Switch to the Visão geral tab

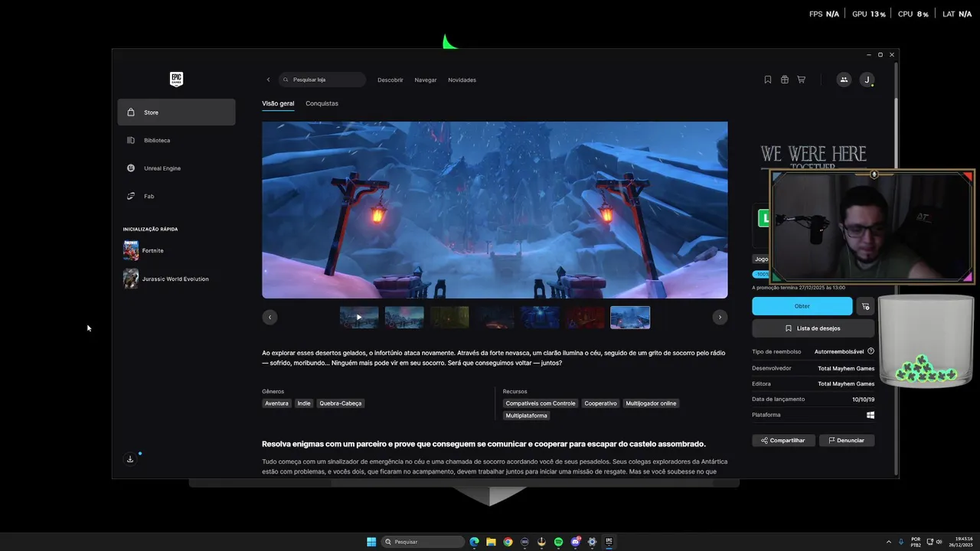pyautogui.click(x=278, y=103)
